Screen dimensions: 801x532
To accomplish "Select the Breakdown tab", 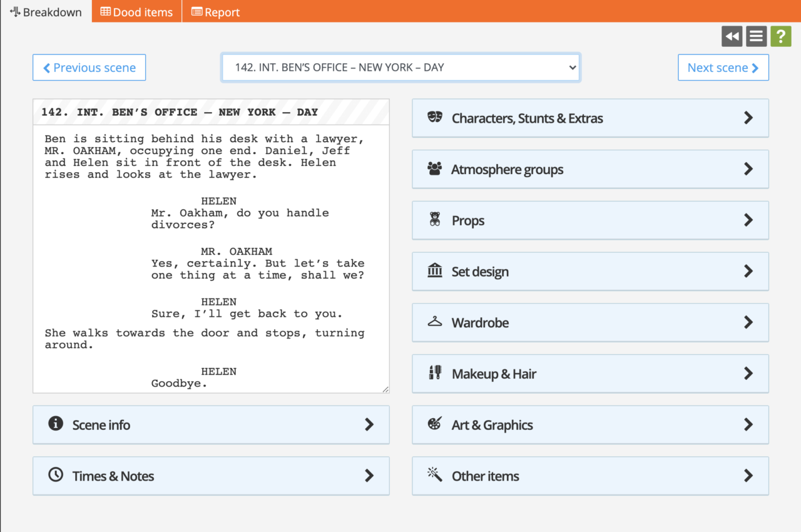I will pos(46,12).
